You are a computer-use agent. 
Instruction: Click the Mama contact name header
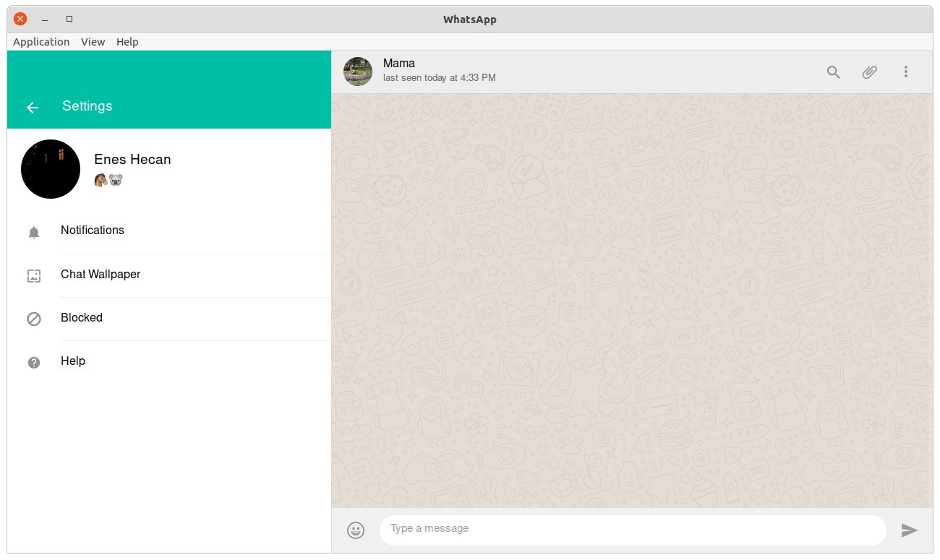click(x=399, y=64)
